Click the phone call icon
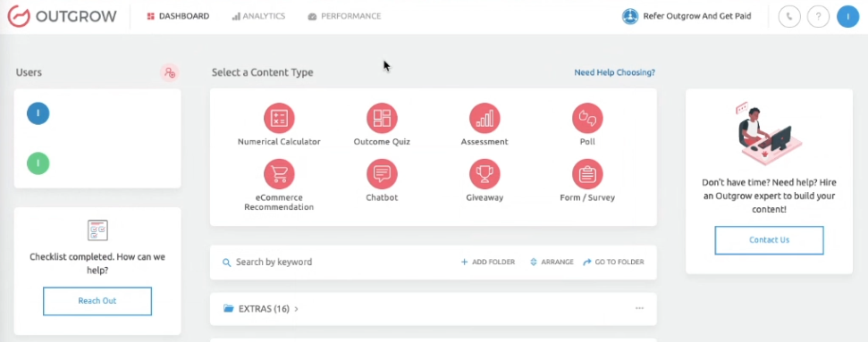The image size is (868, 342). coord(788,17)
